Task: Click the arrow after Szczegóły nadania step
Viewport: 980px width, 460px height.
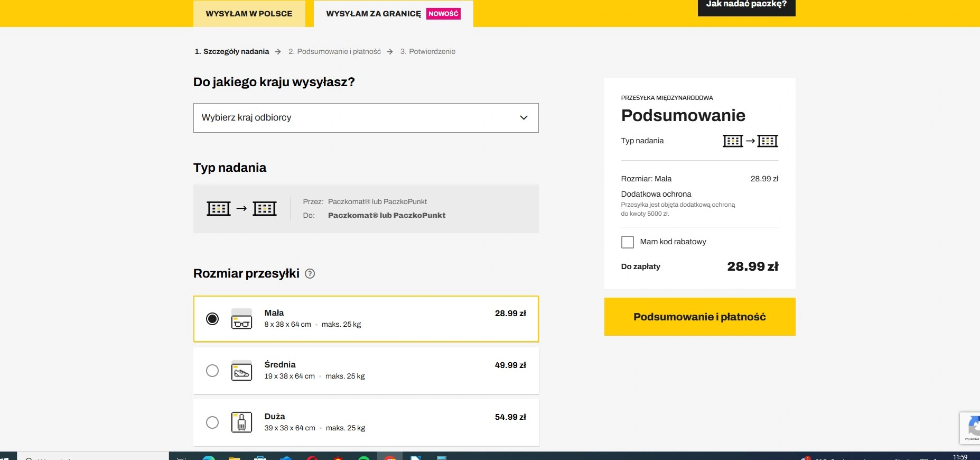Action: pos(278,52)
